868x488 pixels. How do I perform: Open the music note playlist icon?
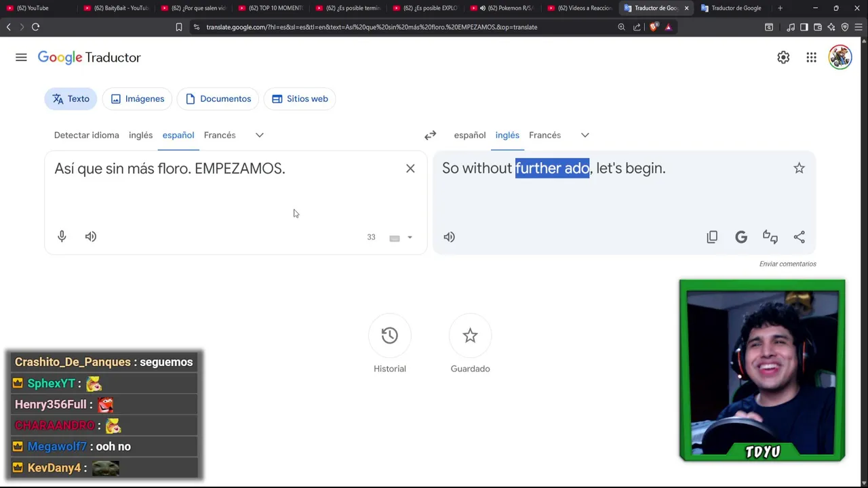click(x=791, y=27)
